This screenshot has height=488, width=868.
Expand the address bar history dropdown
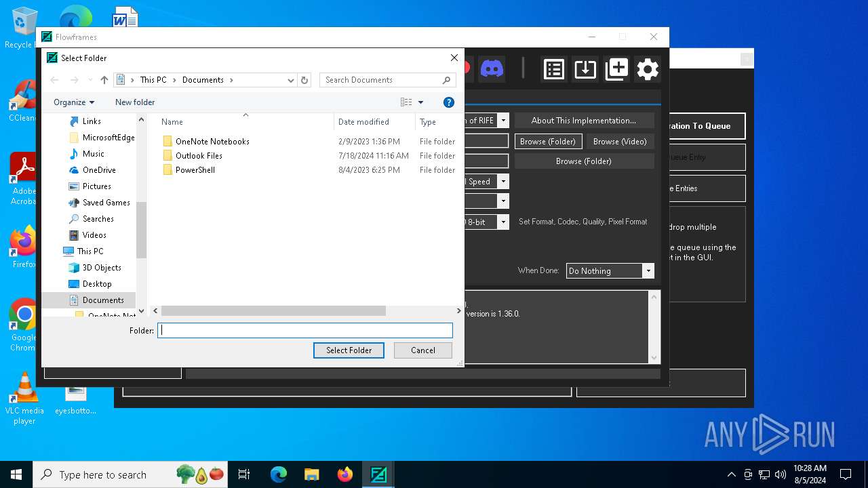pos(291,80)
